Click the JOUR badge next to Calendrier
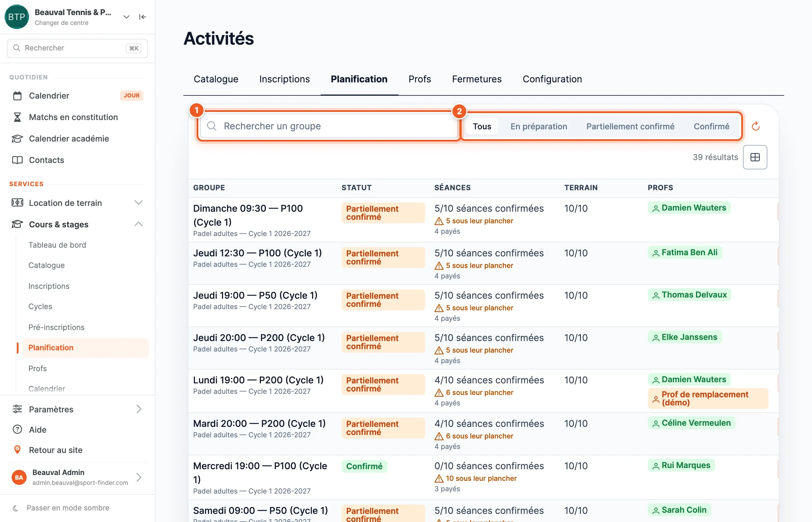The image size is (812, 522). (131, 96)
